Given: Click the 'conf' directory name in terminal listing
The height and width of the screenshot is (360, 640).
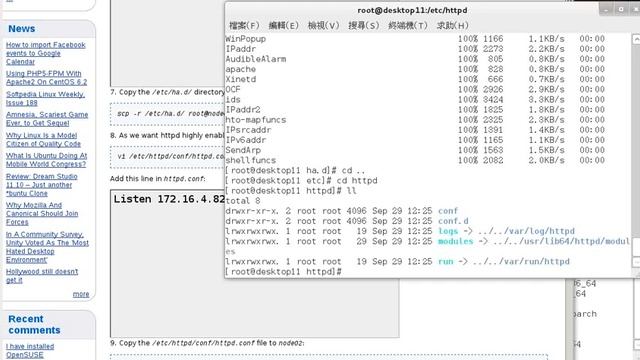Looking at the screenshot, I should (448, 211).
